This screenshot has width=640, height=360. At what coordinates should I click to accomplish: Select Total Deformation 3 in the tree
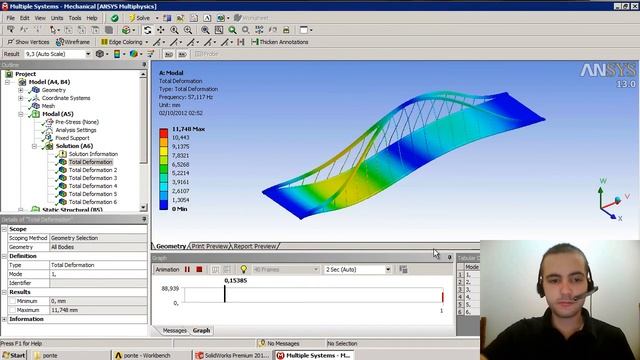(x=93, y=178)
